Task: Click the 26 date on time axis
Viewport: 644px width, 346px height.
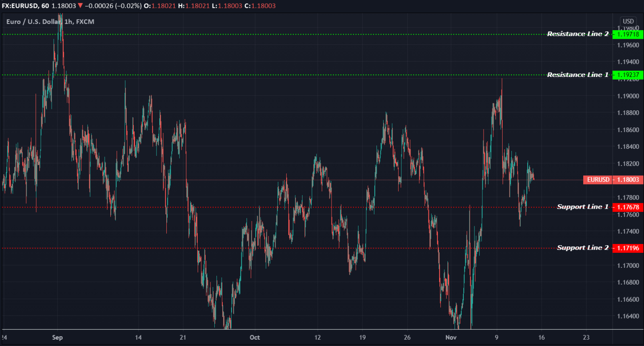Action: click(407, 338)
